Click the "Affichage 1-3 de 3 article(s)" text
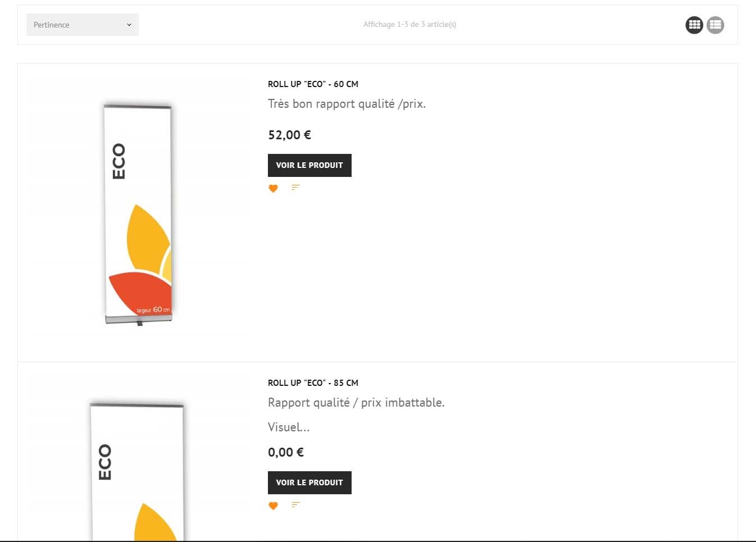Screen dimensions: 756x542 point(409,24)
